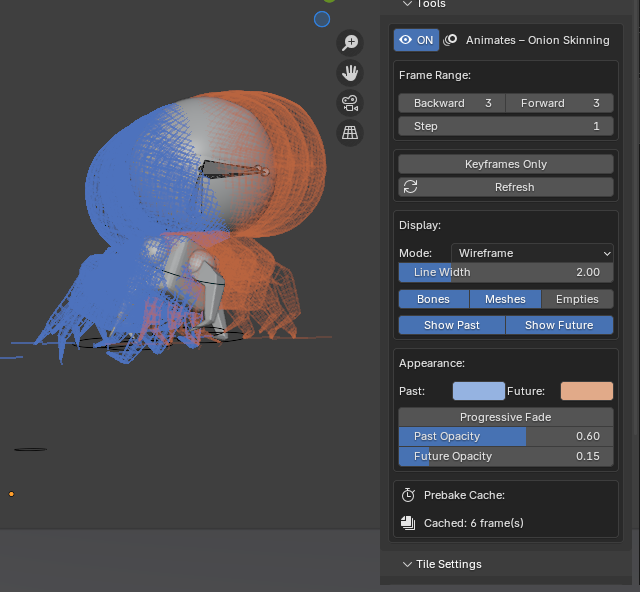
Task: Click the Cached frames stack icon
Action: 408,522
